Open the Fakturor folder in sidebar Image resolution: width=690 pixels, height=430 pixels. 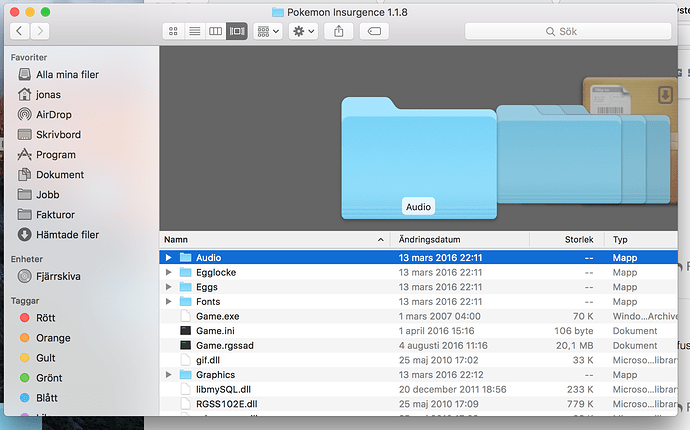coord(46,215)
